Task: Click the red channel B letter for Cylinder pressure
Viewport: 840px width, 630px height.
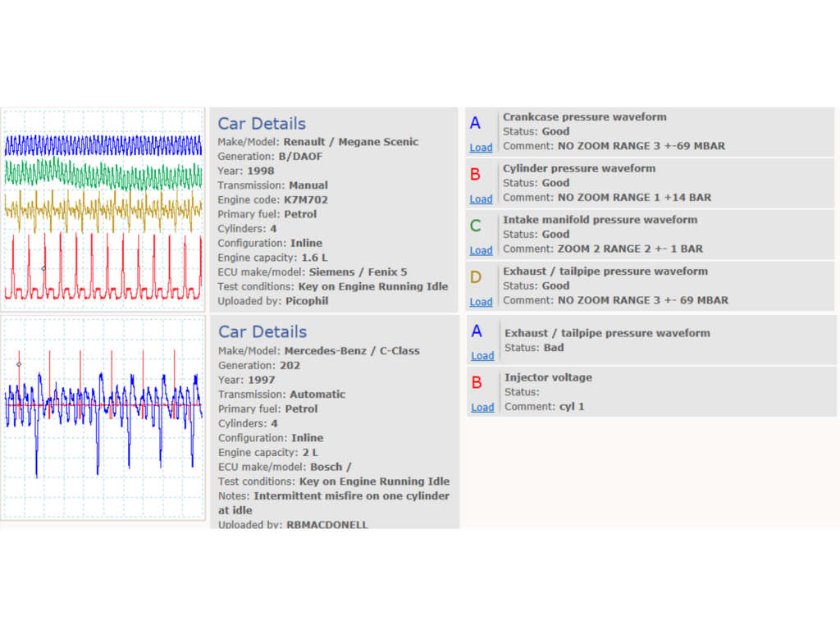Action: point(475,175)
